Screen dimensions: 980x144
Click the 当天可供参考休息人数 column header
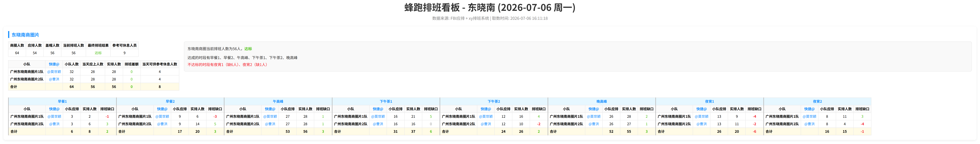[x=160, y=64]
